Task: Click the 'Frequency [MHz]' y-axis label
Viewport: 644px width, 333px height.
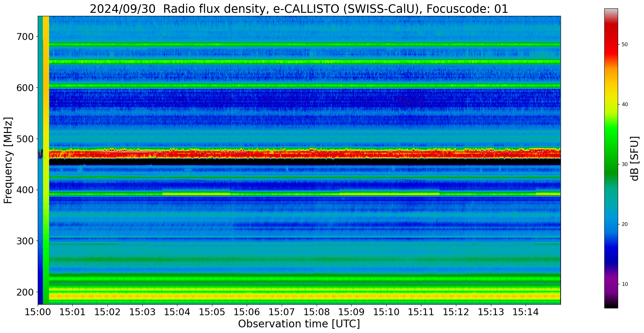Action: tap(8, 160)
